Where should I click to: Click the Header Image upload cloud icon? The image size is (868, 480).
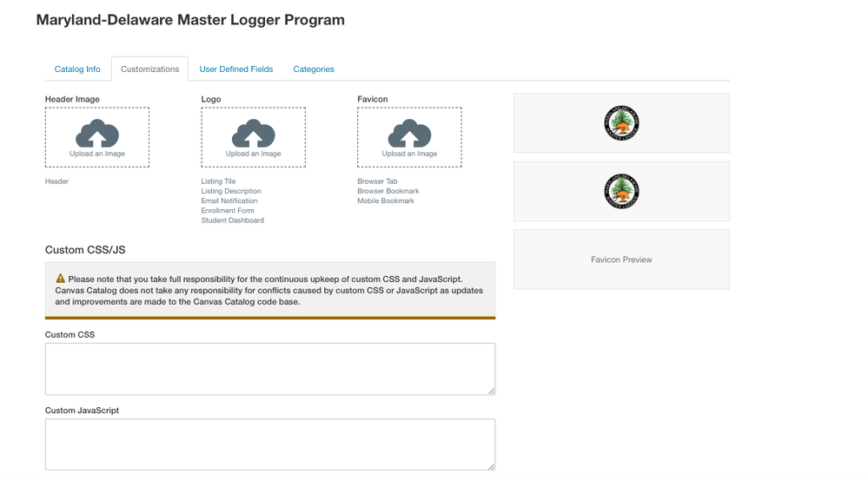point(97,134)
